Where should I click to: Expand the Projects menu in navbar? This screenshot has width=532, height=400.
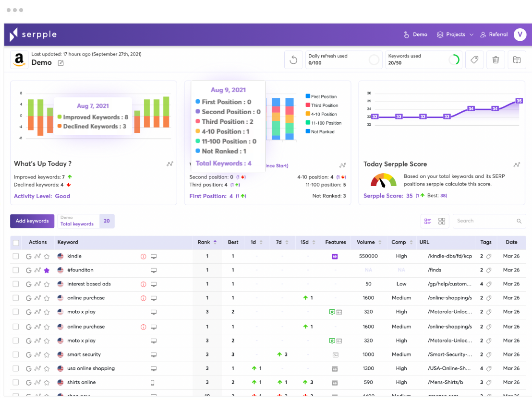click(x=454, y=35)
